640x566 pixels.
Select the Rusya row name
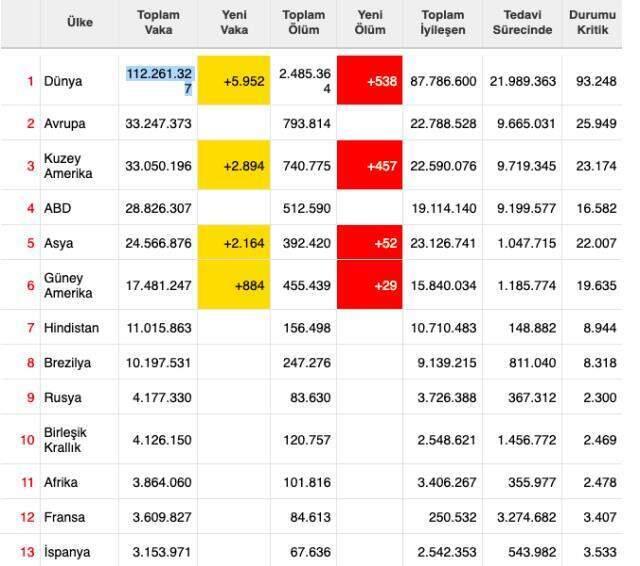coord(63,397)
